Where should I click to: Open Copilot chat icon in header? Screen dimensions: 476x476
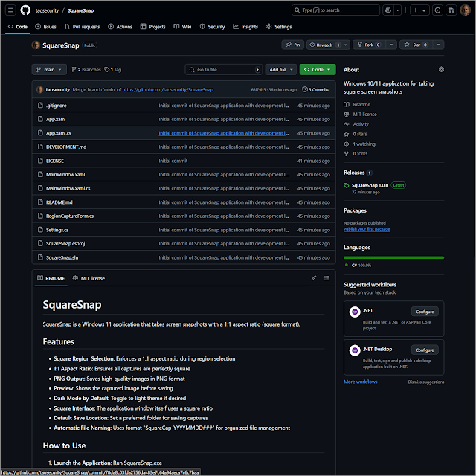(x=388, y=10)
